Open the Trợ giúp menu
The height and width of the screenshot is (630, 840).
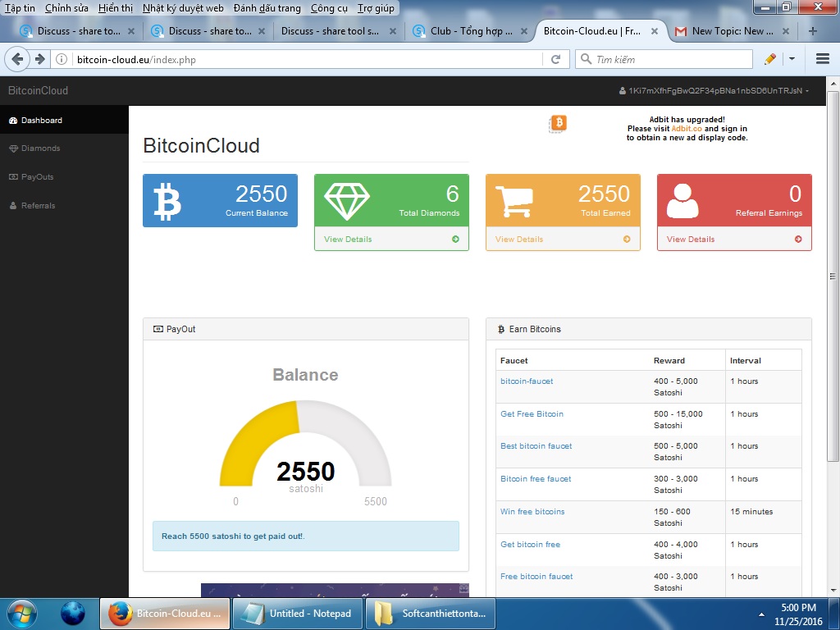[376, 8]
